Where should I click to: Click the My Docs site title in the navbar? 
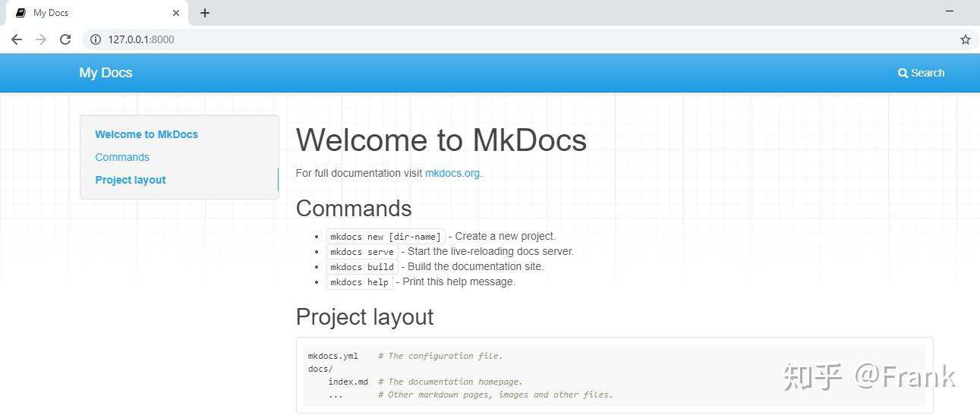(106, 73)
